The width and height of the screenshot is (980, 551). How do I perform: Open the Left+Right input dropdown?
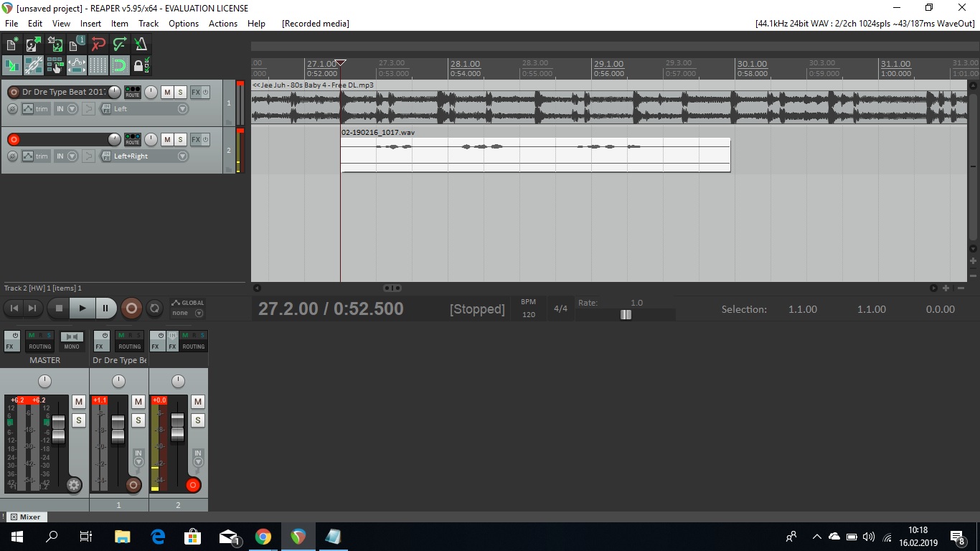[182, 156]
